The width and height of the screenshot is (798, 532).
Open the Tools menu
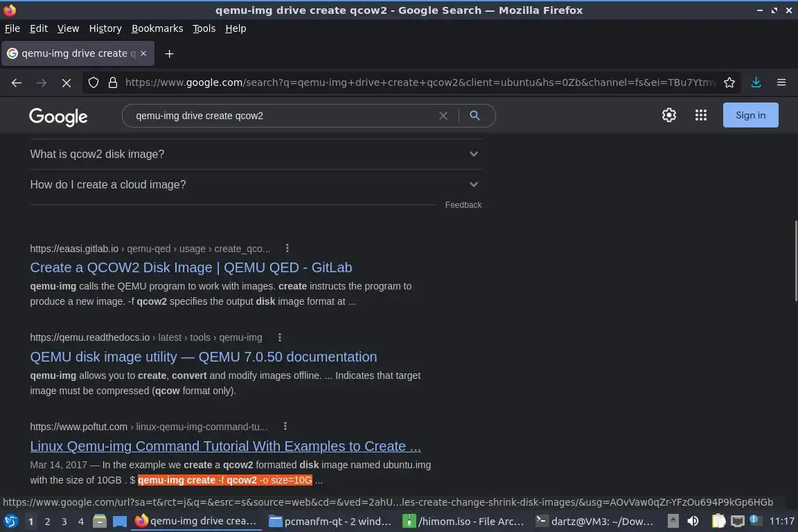point(204,28)
